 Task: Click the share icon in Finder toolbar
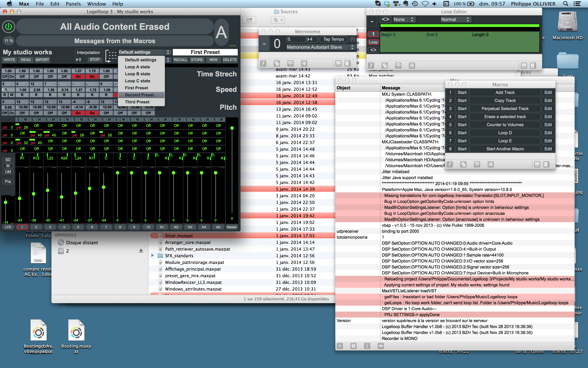(x=249, y=20)
